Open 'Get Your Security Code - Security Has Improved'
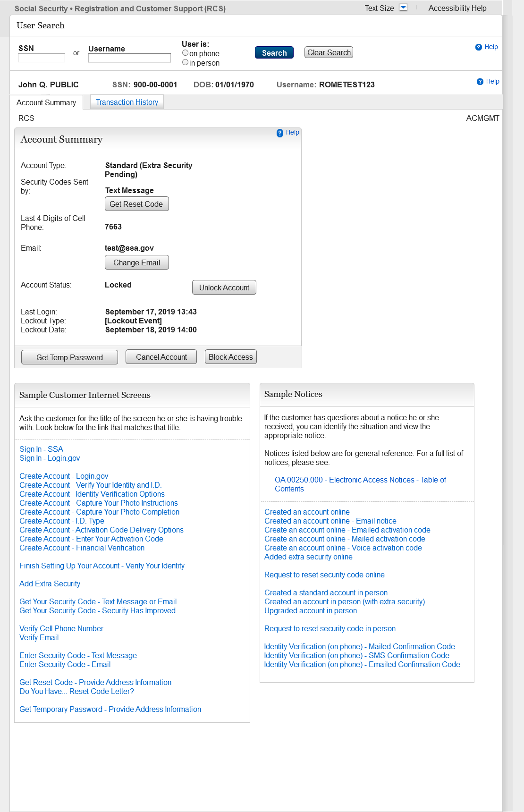Image resolution: width=524 pixels, height=812 pixels. tap(97, 610)
